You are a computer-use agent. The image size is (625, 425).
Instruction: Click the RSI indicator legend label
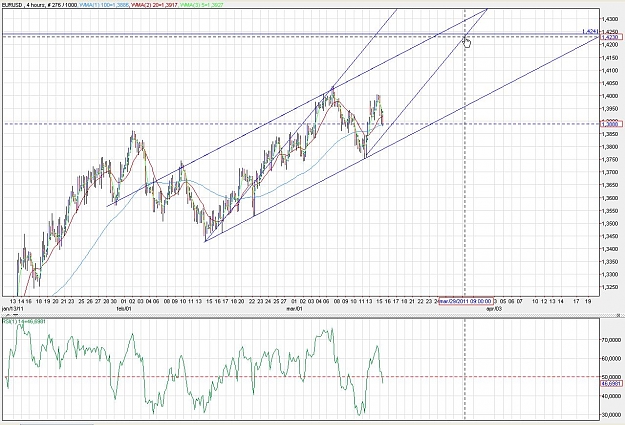[x=24, y=321]
